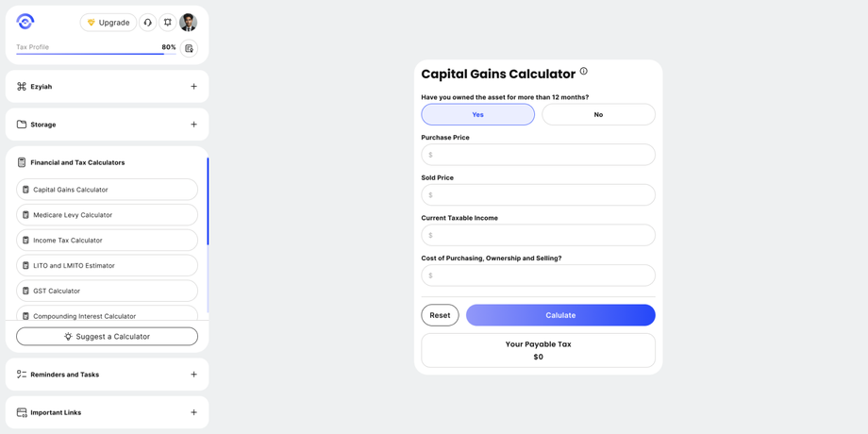868x434 pixels.
Task: Expand the Ezyiah section
Action: pyautogui.click(x=193, y=87)
